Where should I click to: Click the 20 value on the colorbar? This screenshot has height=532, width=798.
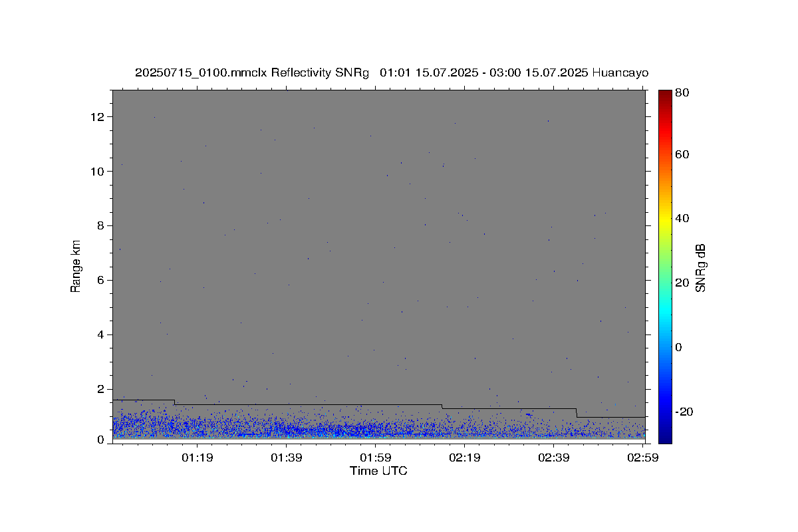point(682,283)
